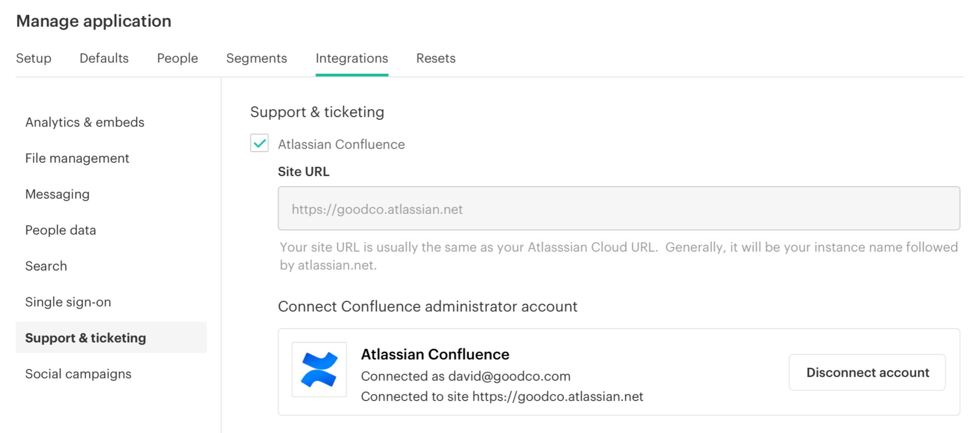Go to Messaging integrations section
This screenshot has height=433, width=980.
58,194
